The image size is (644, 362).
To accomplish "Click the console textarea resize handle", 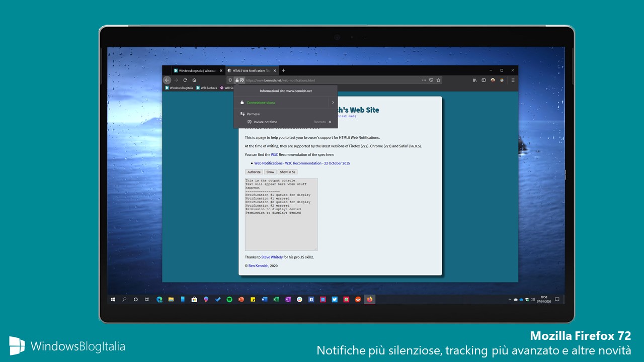I will (315, 248).
